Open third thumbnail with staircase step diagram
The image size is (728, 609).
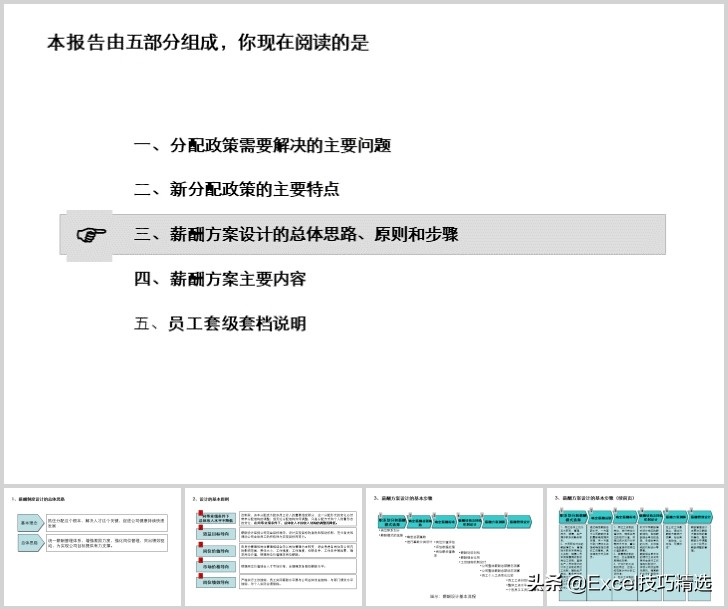click(x=455, y=546)
